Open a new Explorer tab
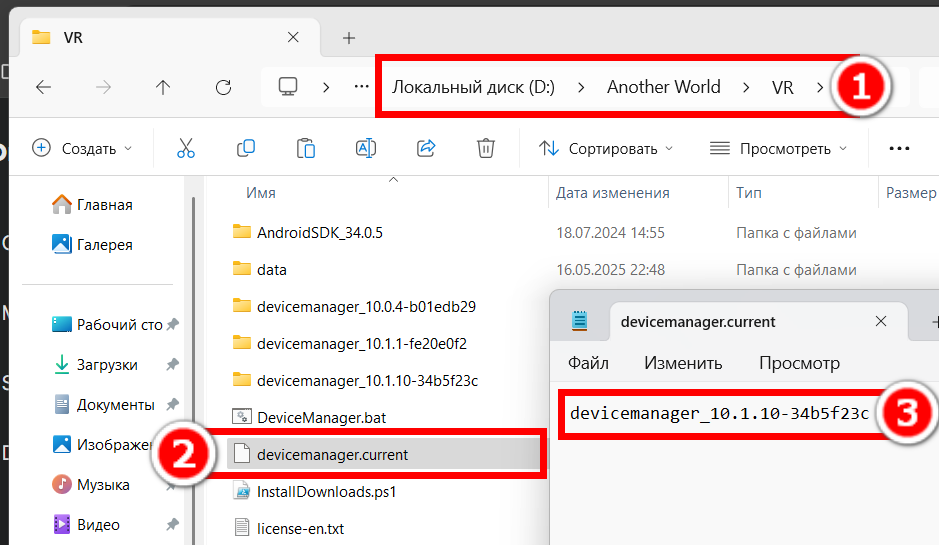This screenshot has width=939, height=545. 349,38
